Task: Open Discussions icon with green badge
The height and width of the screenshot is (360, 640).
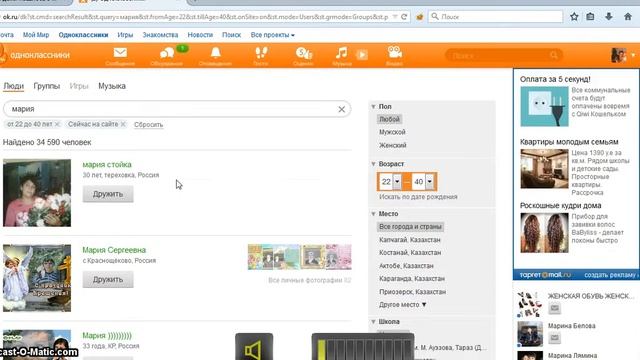Action: pyautogui.click(x=167, y=53)
